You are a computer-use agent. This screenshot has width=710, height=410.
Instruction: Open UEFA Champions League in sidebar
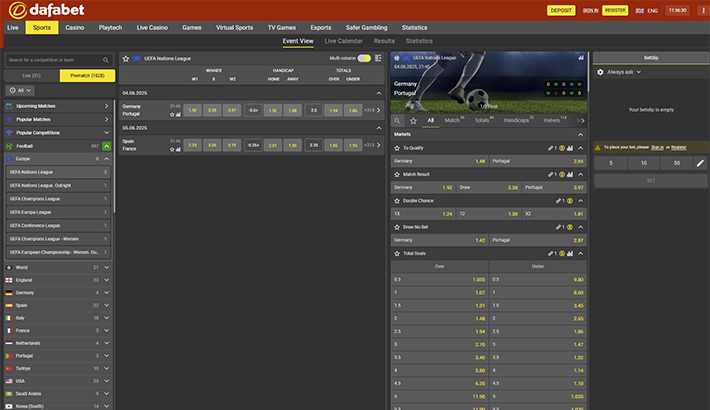[x=58, y=199]
